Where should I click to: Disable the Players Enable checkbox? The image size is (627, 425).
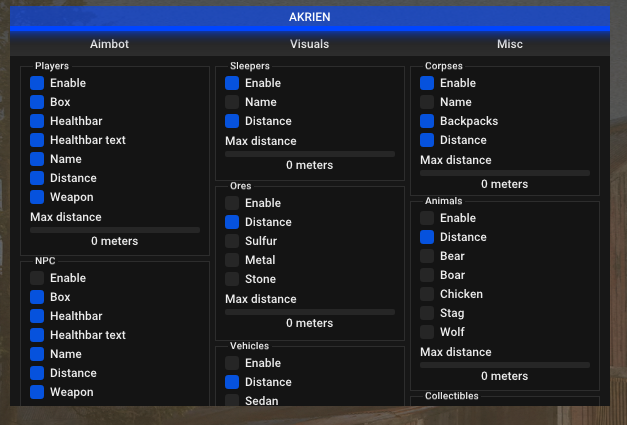[37, 83]
